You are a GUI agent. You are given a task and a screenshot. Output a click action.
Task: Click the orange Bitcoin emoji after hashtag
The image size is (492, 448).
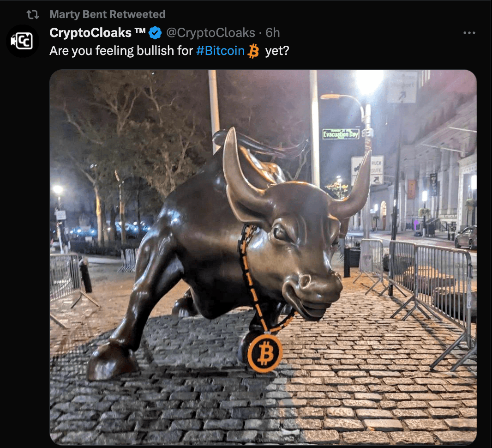253,51
